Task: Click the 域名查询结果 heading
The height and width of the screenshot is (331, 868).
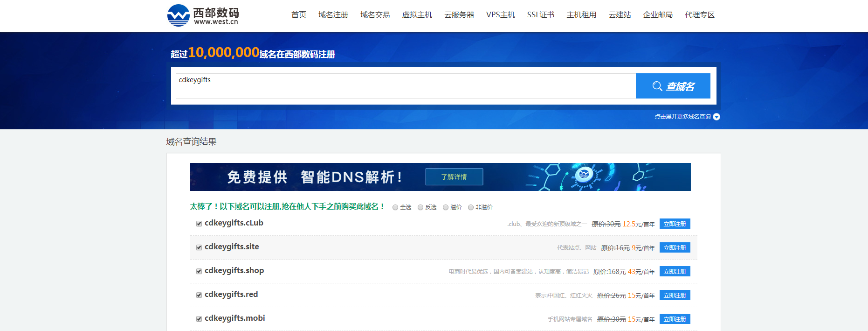Action: (x=192, y=141)
